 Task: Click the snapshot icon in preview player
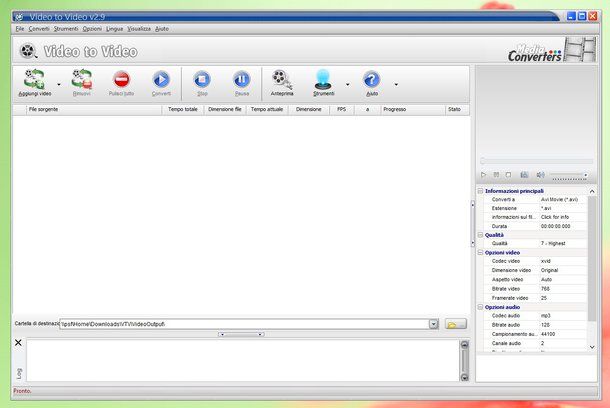pos(524,175)
